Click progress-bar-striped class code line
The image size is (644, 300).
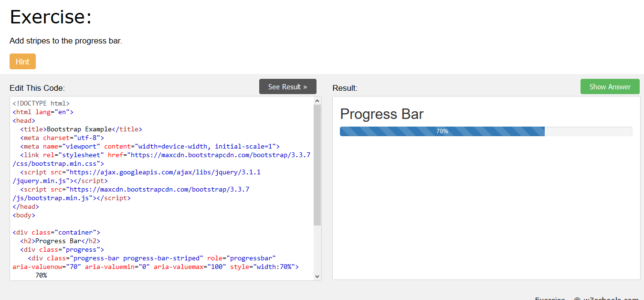coord(152,258)
